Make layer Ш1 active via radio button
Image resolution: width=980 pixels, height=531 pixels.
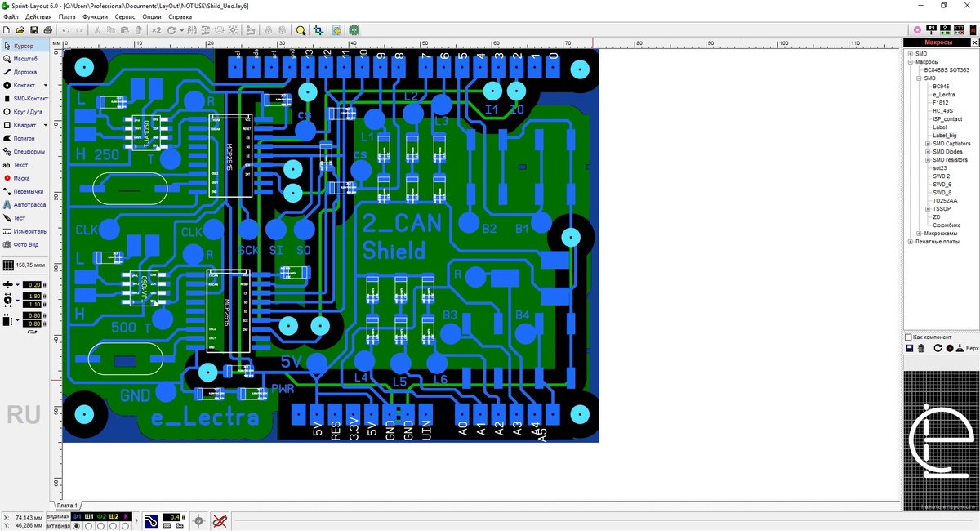click(90, 526)
